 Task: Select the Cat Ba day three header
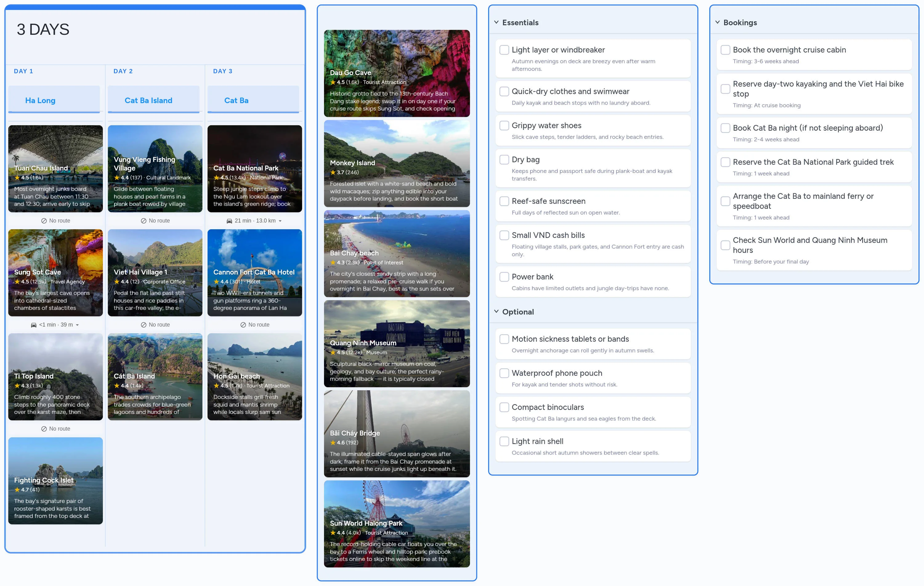tap(253, 100)
